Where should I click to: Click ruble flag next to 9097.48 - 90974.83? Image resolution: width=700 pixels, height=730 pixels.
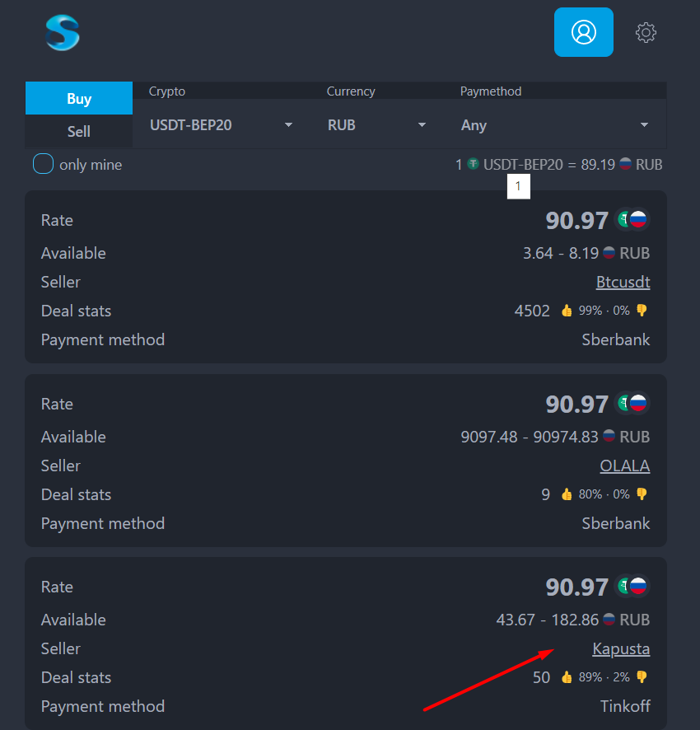tap(609, 436)
